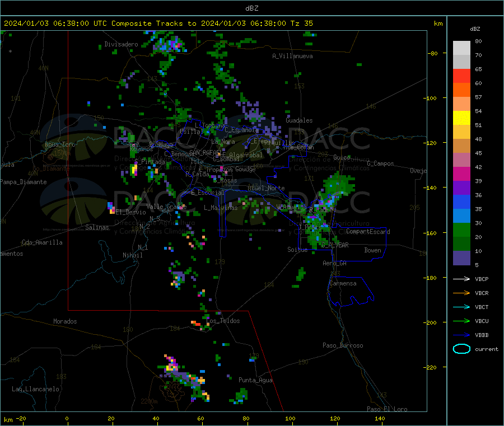Click the A_Villanueva map label
The image size is (504, 426).
(x=292, y=56)
